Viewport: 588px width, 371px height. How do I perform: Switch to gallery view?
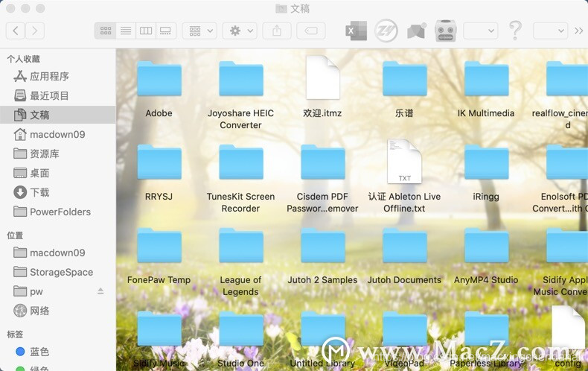tap(165, 31)
